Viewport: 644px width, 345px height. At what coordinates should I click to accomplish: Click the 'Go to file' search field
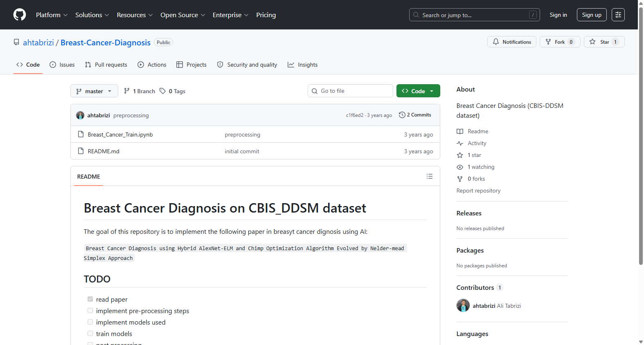click(x=350, y=91)
